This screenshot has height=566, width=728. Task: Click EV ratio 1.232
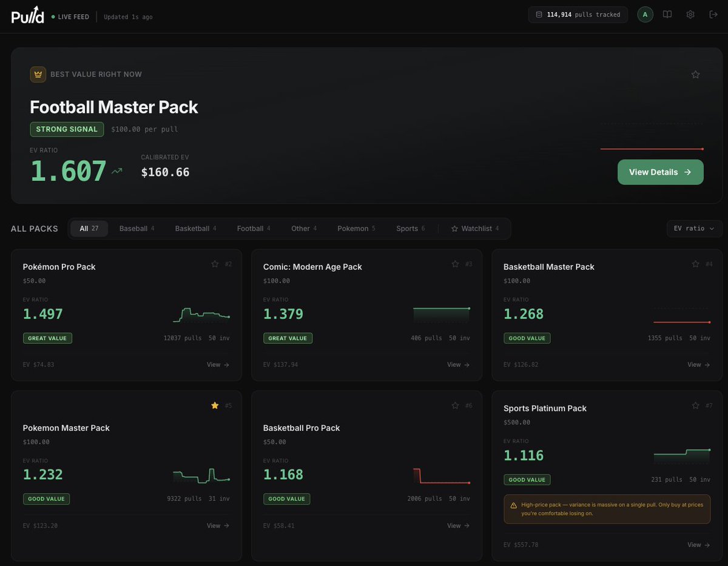click(x=43, y=474)
